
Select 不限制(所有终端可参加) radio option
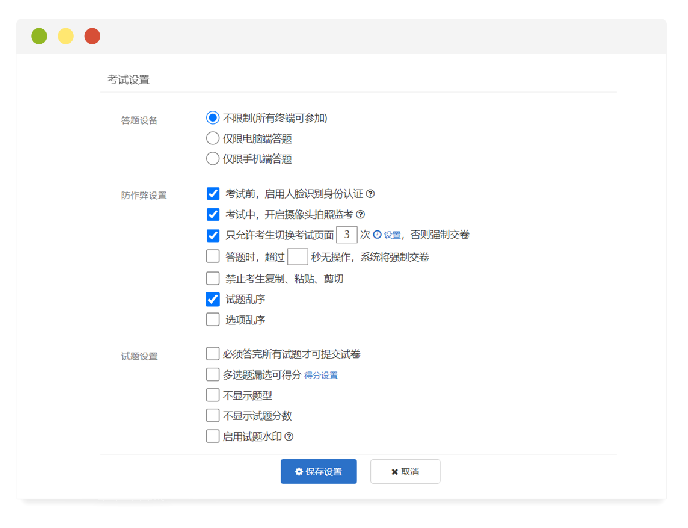[212, 117]
